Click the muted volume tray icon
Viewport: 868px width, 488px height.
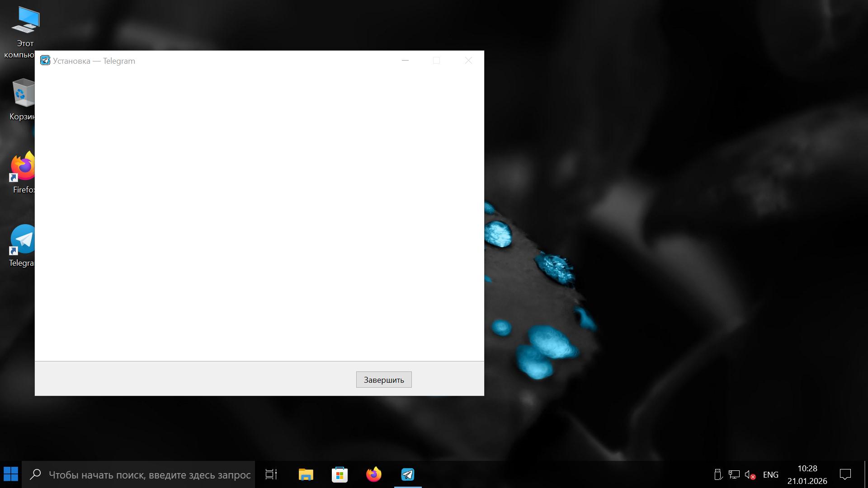(x=750, y=474)
